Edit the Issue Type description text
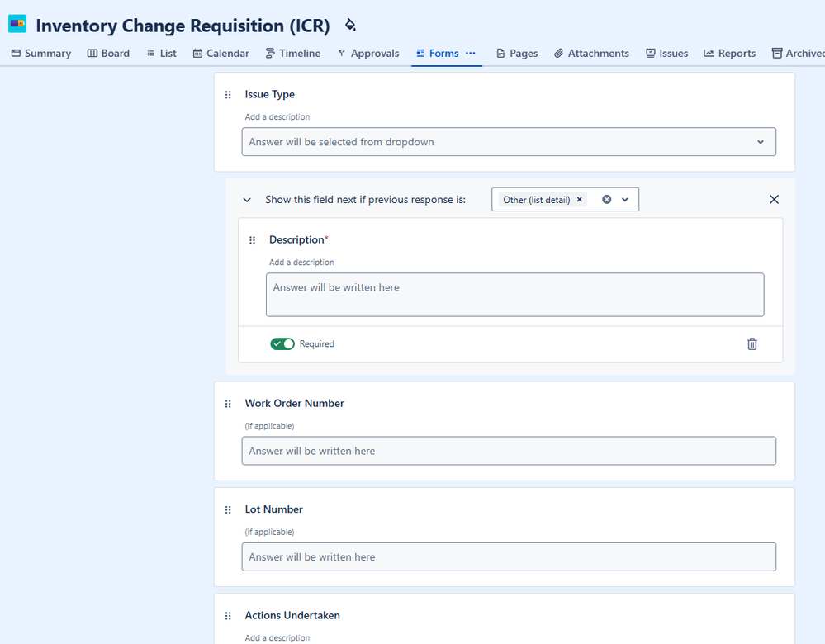Viewport: 825px width, 644px height. (x=277, y=116)
